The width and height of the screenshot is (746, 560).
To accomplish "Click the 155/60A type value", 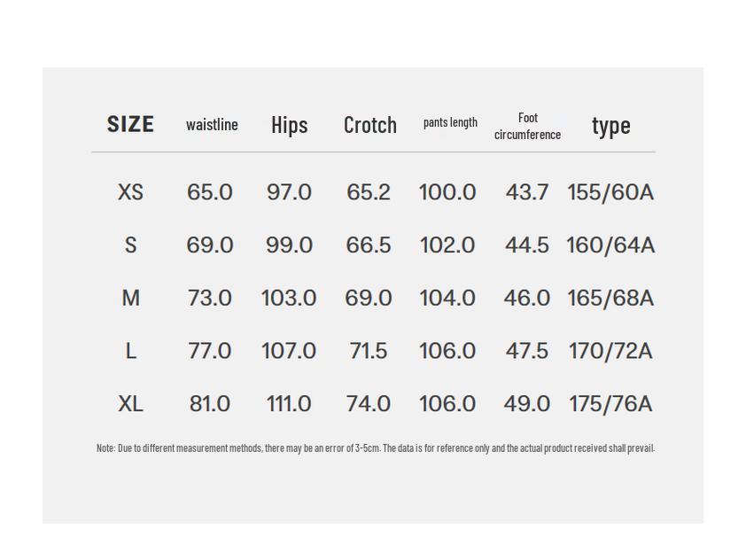I will click(x=610, y=192).
